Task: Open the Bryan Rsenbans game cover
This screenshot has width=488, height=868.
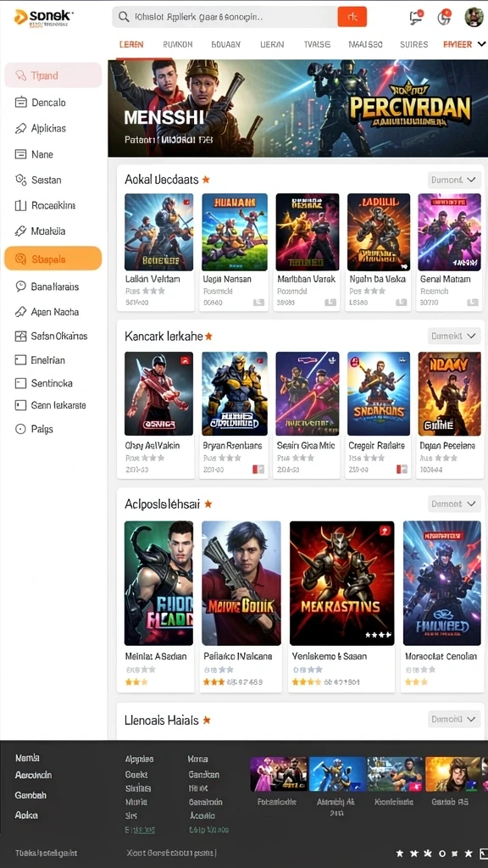Action: pyautogui.click(x=235, y=393)
